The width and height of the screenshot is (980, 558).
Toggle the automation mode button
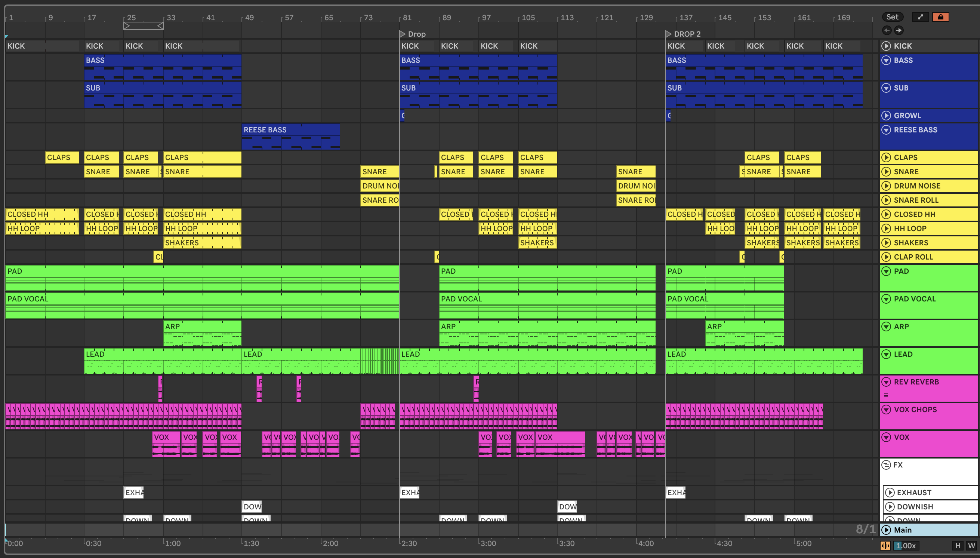(920, 17)
